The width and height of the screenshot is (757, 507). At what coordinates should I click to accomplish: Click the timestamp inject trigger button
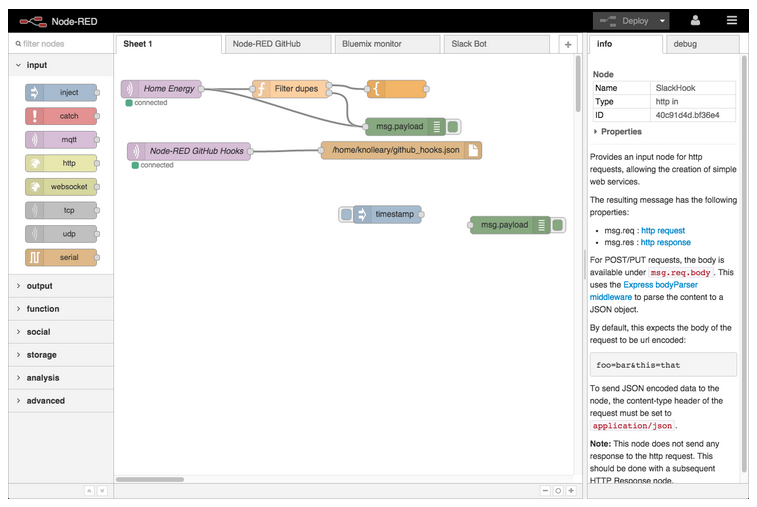point(346,214)
